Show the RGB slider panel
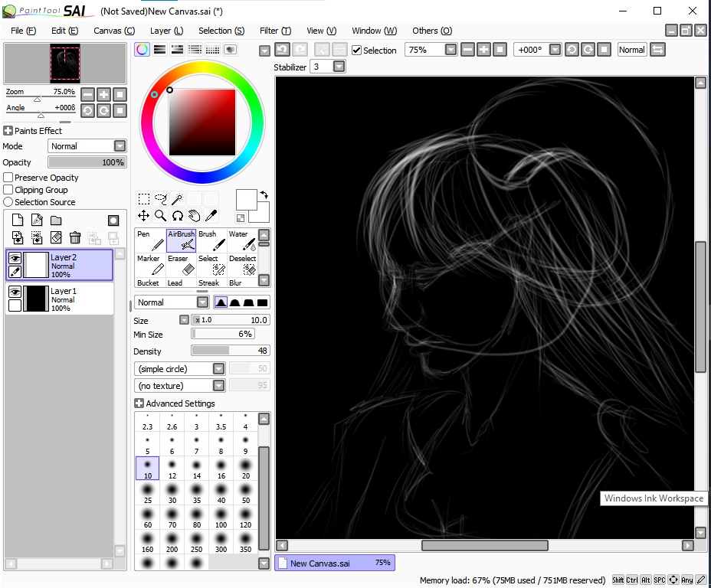The height and width of the screenshot is (588, 711). coord(159,49)
